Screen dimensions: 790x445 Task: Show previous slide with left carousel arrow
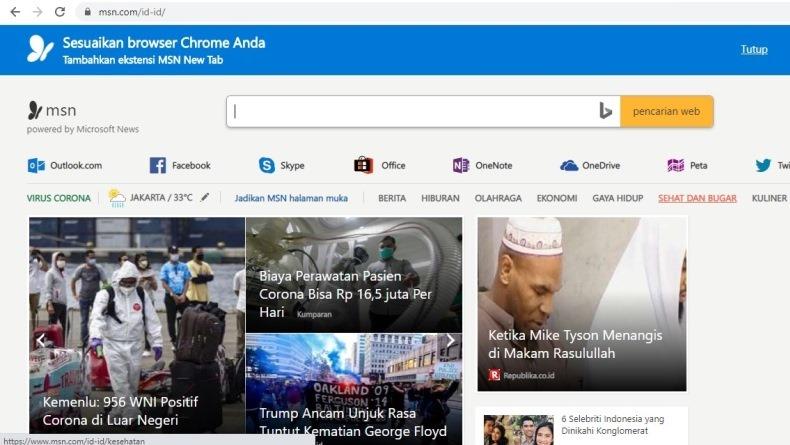point(41,340)
